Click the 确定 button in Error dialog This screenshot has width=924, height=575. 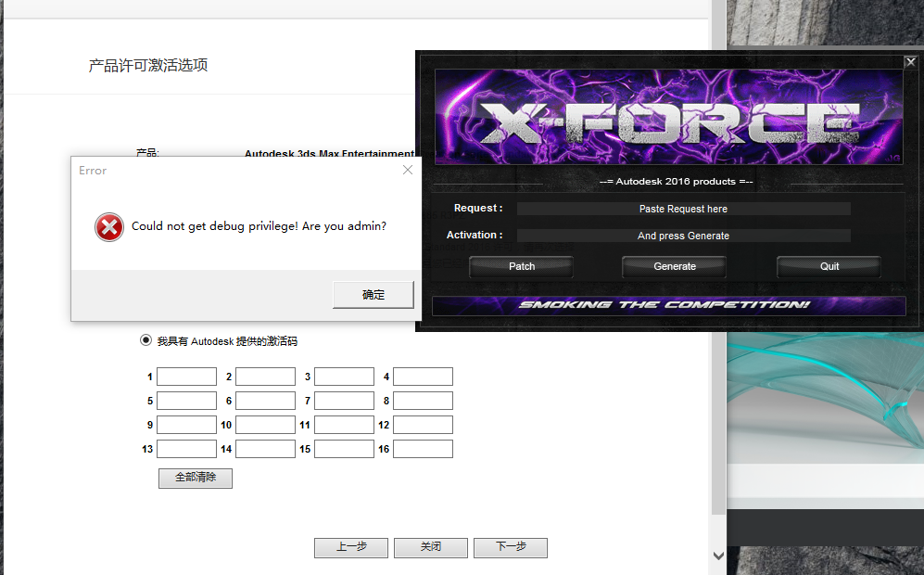click(x=373, y=294)
